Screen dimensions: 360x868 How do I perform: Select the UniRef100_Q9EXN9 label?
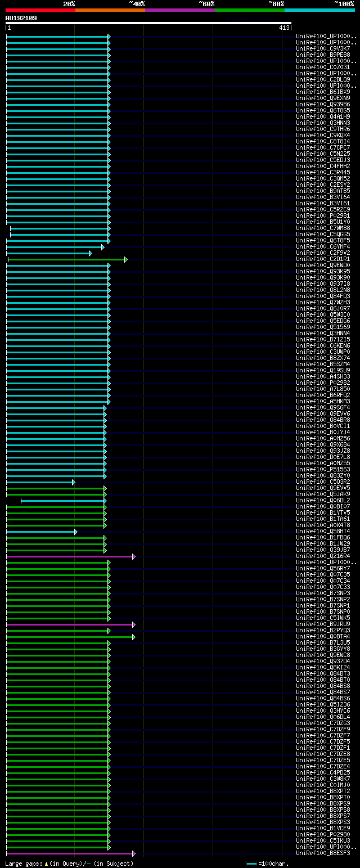[x=323, y=98]
